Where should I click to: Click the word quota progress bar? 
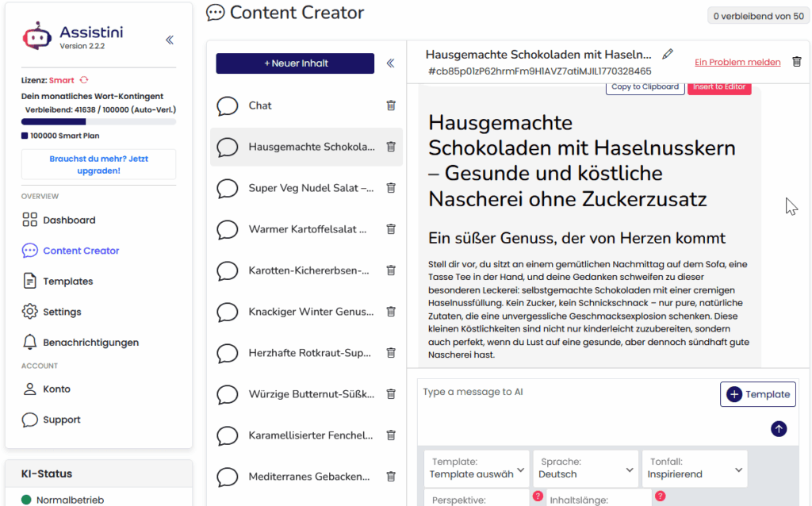tap(98, 121)
